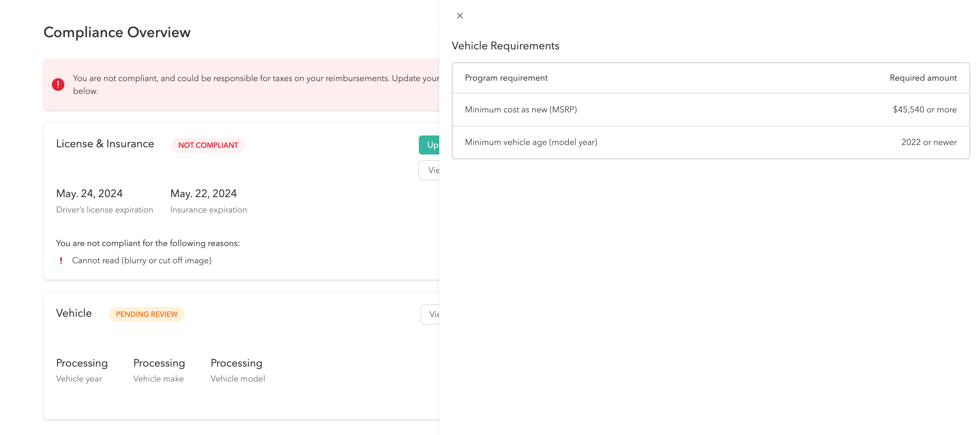Click the Vehicle make Processing status
The height and width of the screenshot is (435, 980).
(159, 363)
